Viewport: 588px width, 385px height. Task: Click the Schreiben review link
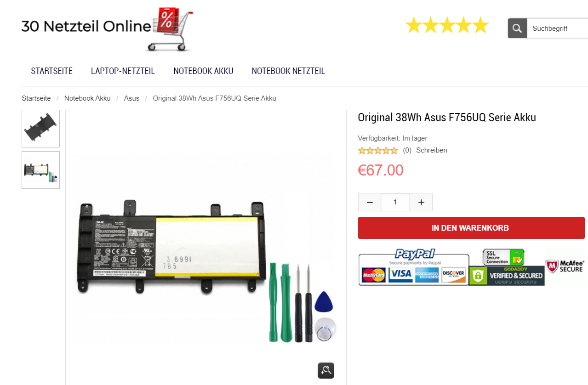tap(431, 150)
